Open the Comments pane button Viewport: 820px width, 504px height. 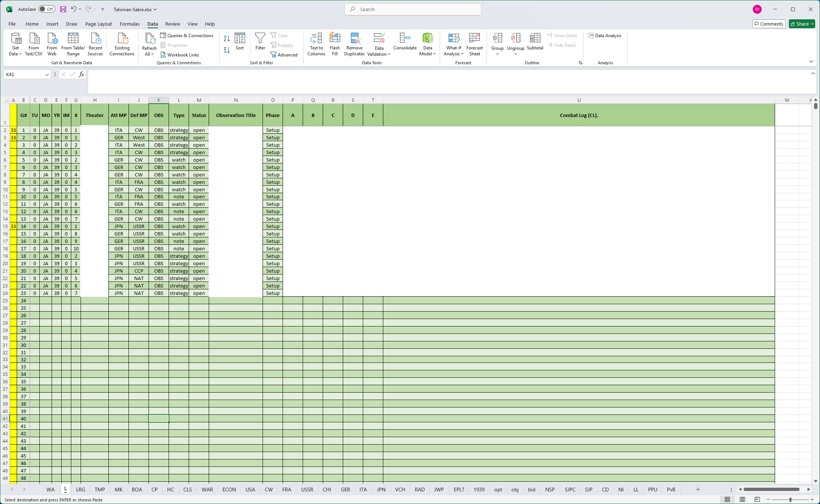point(768,24)
